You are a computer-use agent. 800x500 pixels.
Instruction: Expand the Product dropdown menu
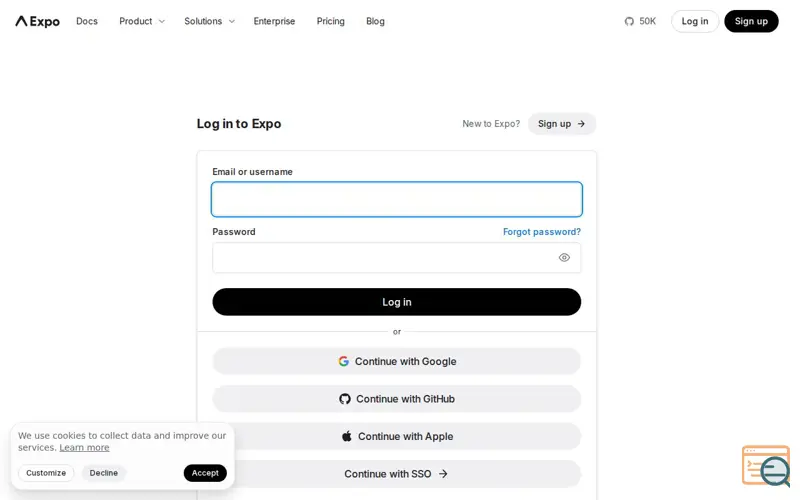142,21
